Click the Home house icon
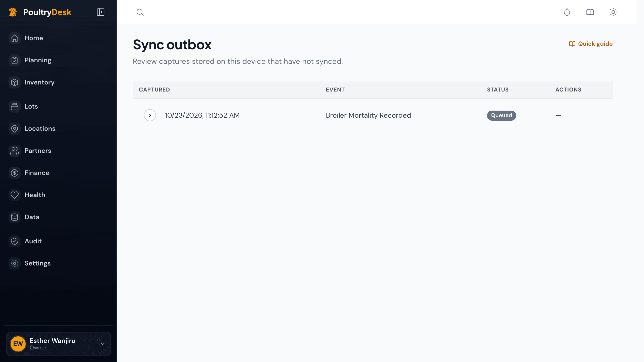644x362 pixels. [x=15, y=38]
